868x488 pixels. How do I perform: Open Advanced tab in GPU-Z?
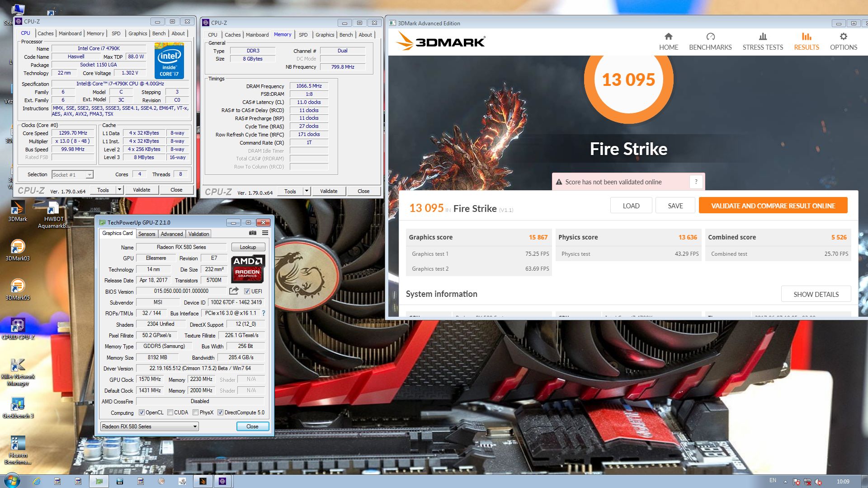(x=172, y=234)
